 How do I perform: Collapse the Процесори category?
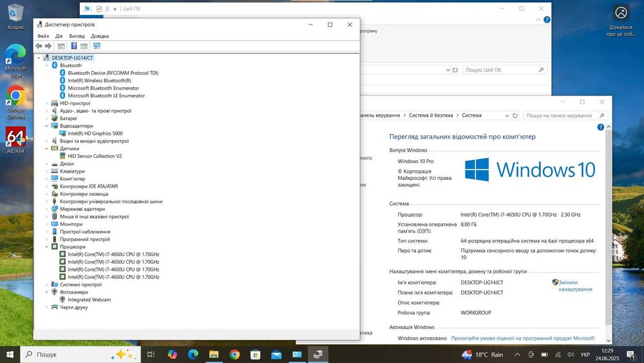coord(47,247)
